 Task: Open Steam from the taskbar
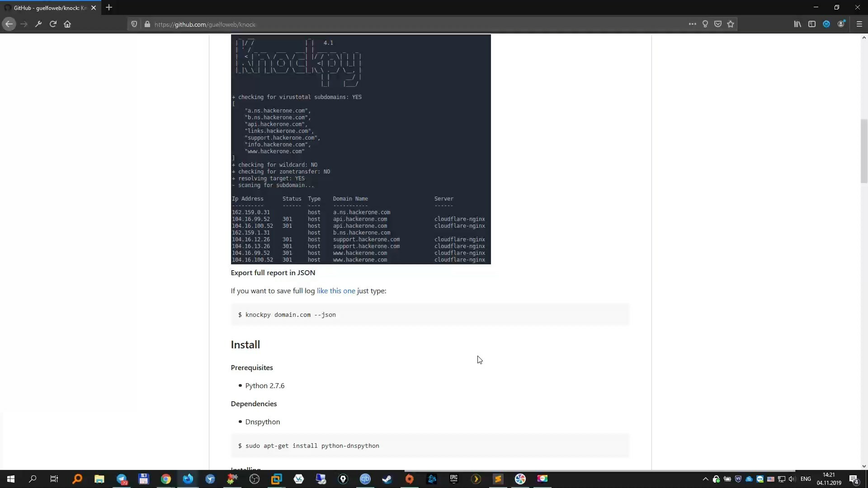(387, 479)
